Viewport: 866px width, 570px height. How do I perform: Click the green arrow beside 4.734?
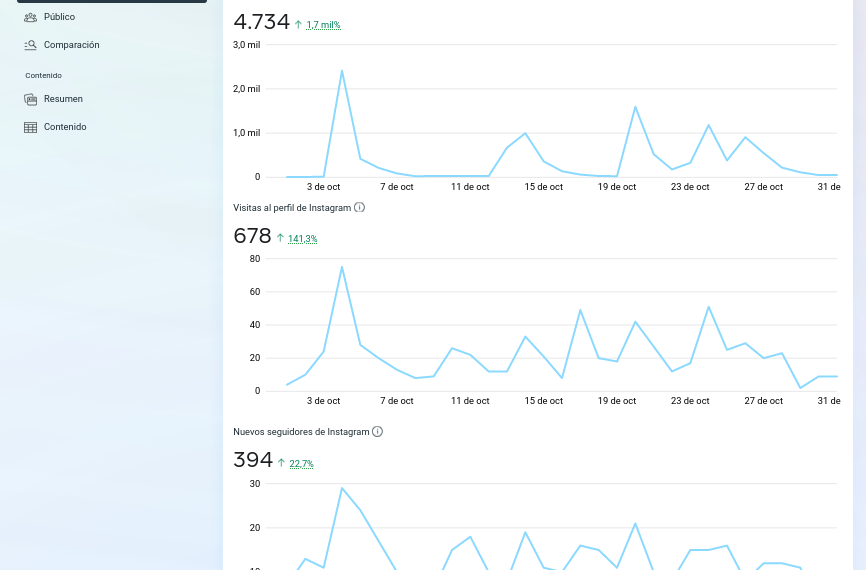[x=298, y=24]
